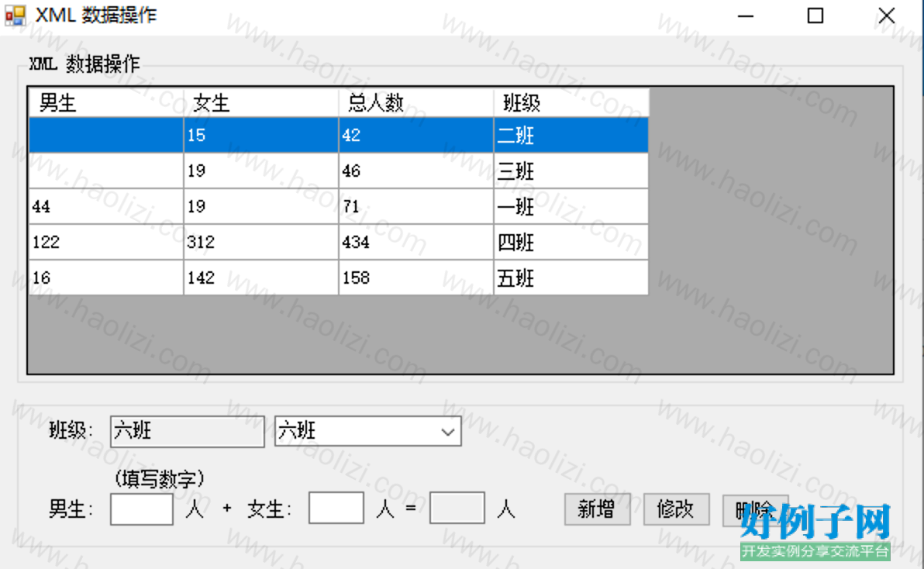The image size is (924, 569).
Task: Click the 女生 cell in the 一班 row
Action: coord(261,206)
